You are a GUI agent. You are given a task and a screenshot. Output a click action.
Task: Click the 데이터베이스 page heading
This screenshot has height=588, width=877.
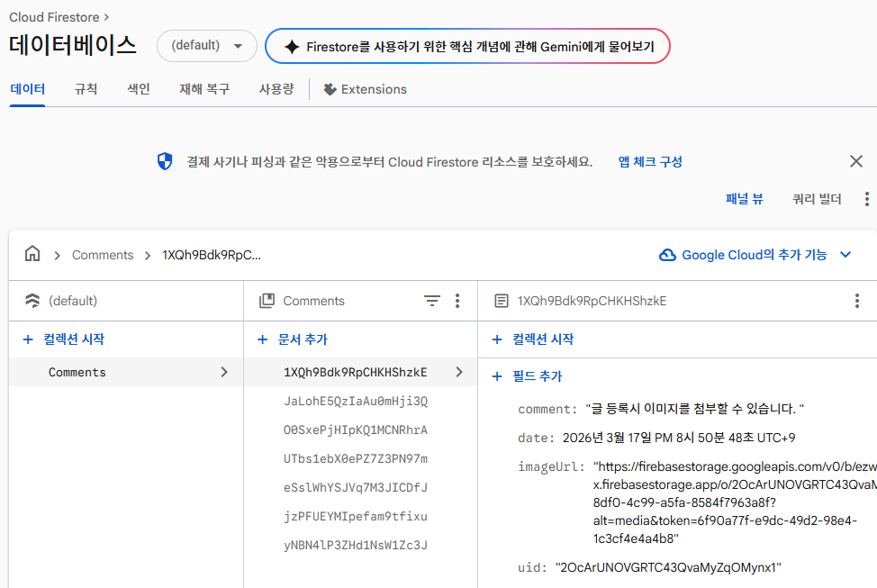pyautogui.click(x=73, y=45)
